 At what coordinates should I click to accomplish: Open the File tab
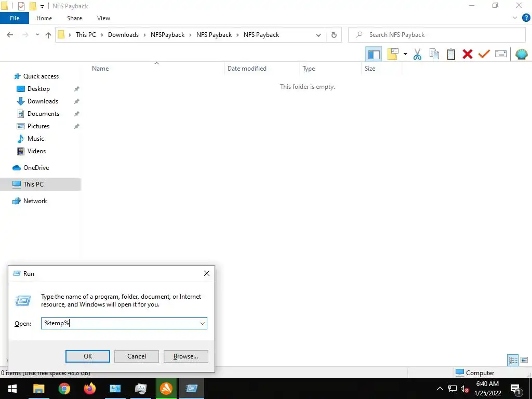pos(14,18)
